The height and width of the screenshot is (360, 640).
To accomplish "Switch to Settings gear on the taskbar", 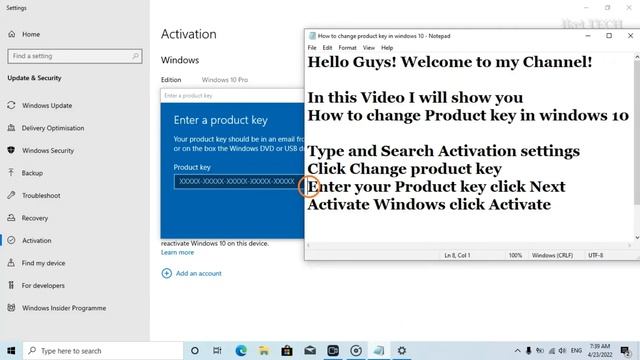I will tap(402, 351).
